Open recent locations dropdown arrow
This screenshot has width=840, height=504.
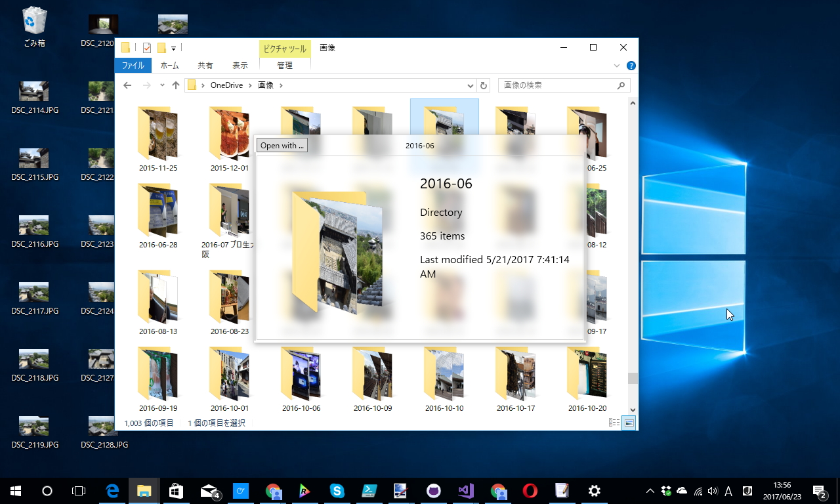pyautogui.click(x=162, y=85)
